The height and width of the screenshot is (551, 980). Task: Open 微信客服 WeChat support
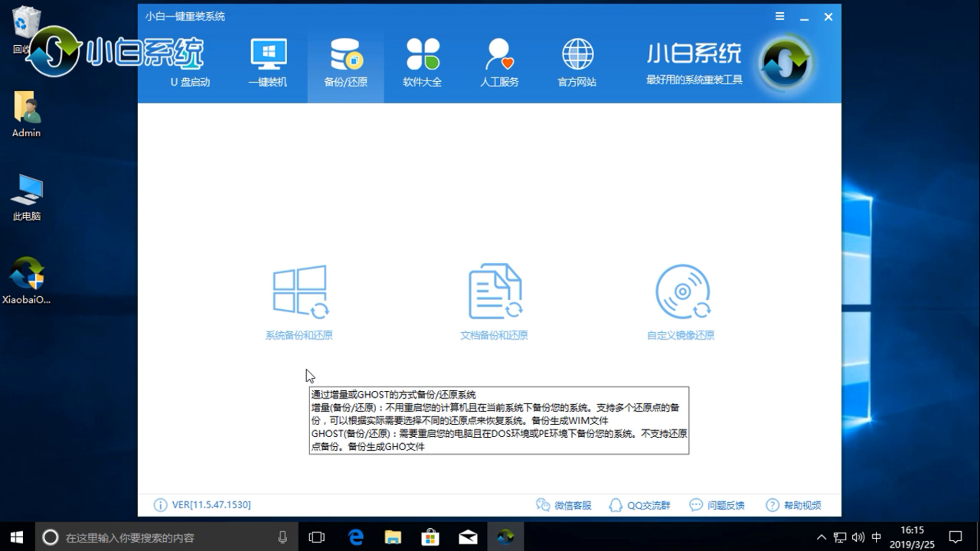[x=563, y=504]
